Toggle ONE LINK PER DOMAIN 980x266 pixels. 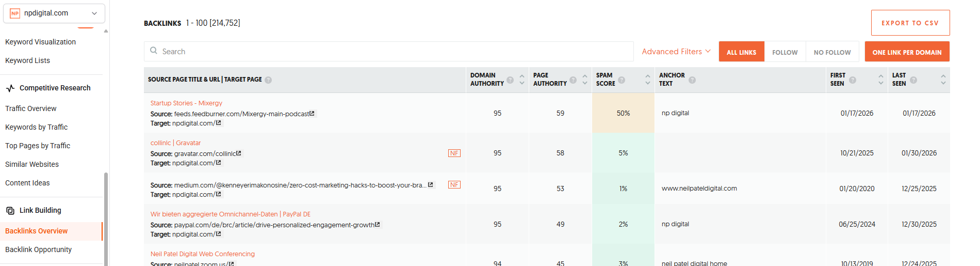point(907,52)
